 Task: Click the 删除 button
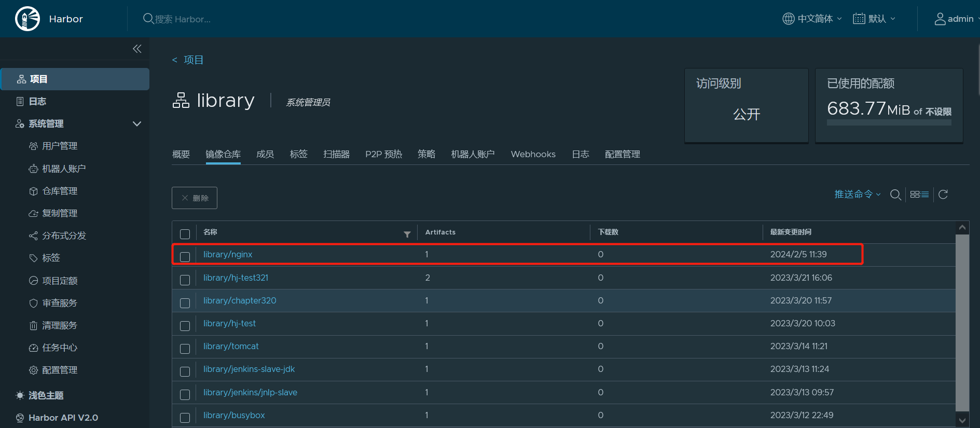click(x=195, y=198)
